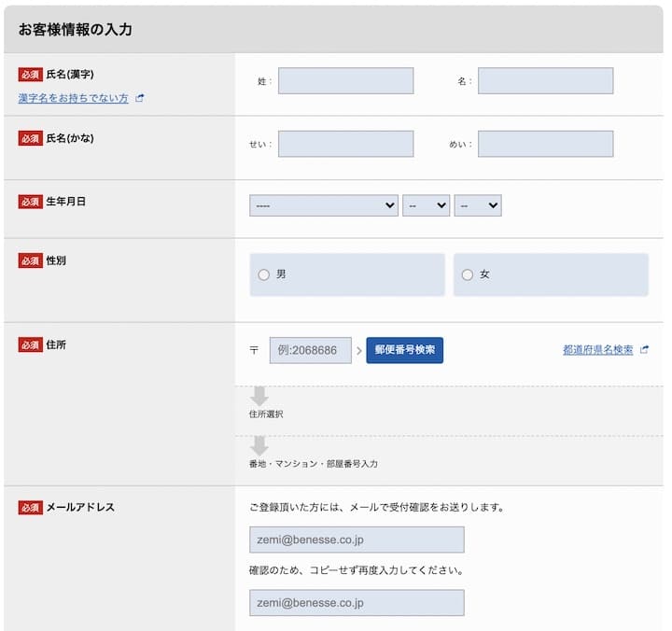Open the birth day dropdown
672x631 pixels.
477,205
